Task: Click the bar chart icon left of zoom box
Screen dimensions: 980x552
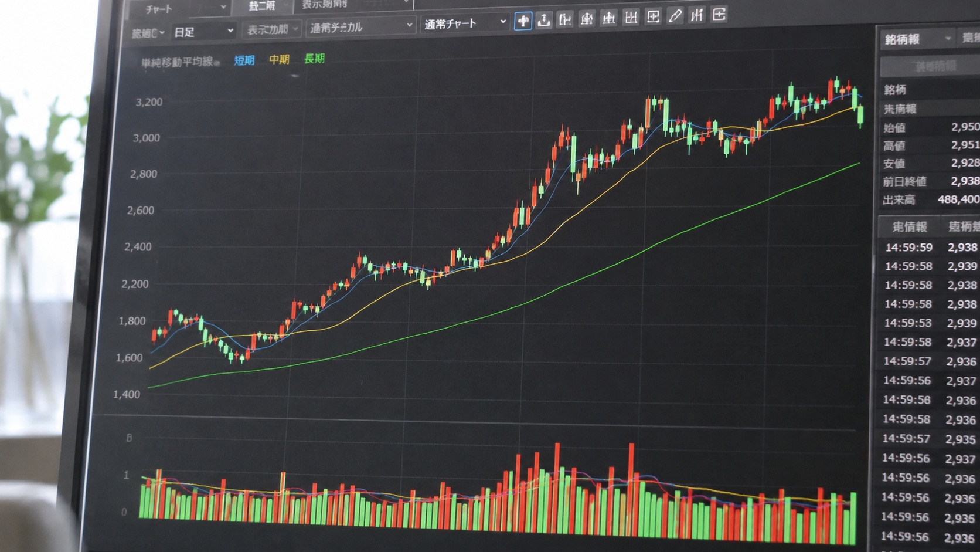Action: 631,18
